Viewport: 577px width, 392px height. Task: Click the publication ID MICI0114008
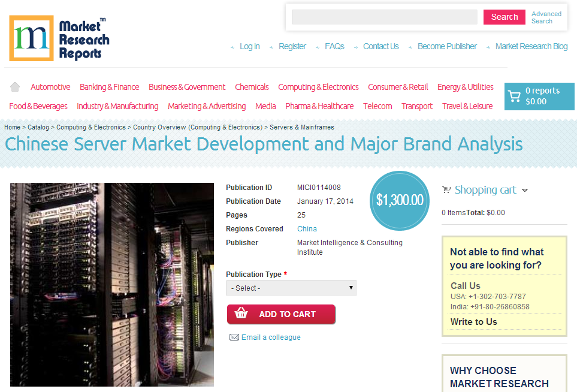[319, 188]
